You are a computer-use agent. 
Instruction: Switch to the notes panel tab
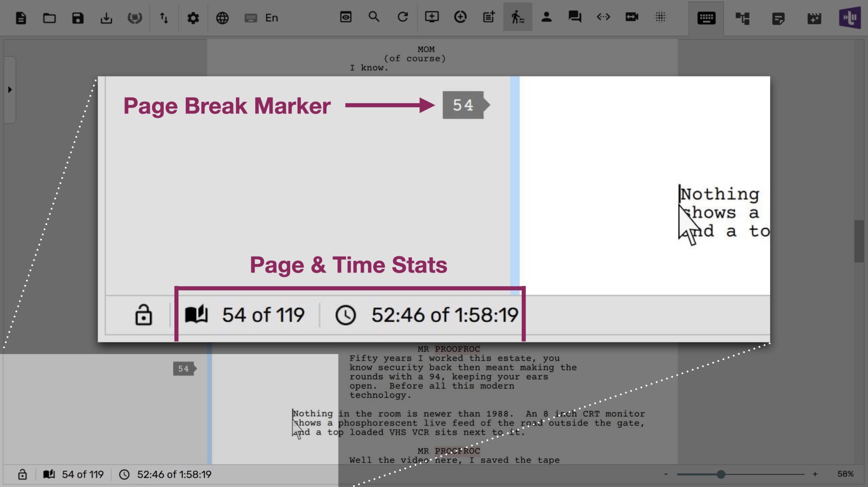(x=778, y=18)
